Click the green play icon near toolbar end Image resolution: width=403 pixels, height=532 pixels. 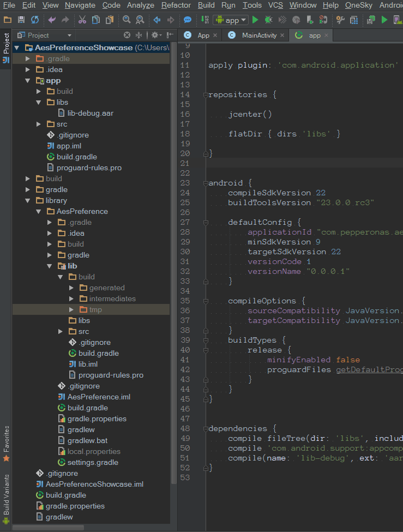(384, 20)
